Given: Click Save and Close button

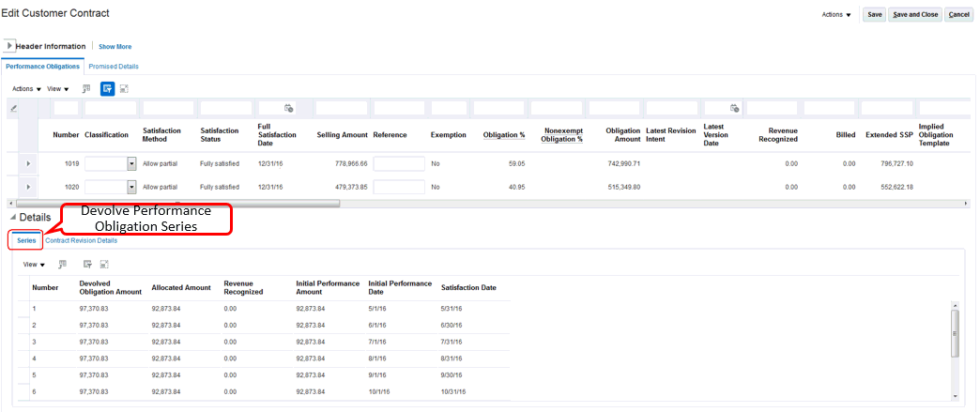Looking at the screenshot, I should coord(915,14).
